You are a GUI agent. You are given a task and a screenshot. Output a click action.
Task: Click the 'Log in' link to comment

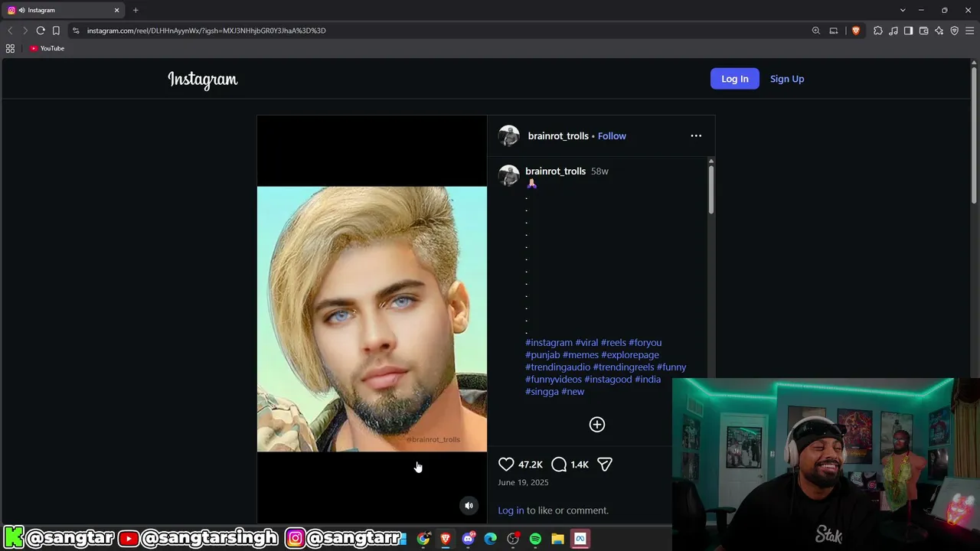pos(511,510)
